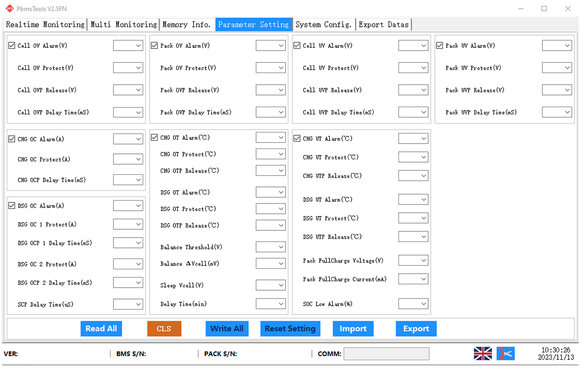Open the System Config. tab
The width and height of the screenshot is (588, 371).
pyautogui.click(x=323, y=24)
